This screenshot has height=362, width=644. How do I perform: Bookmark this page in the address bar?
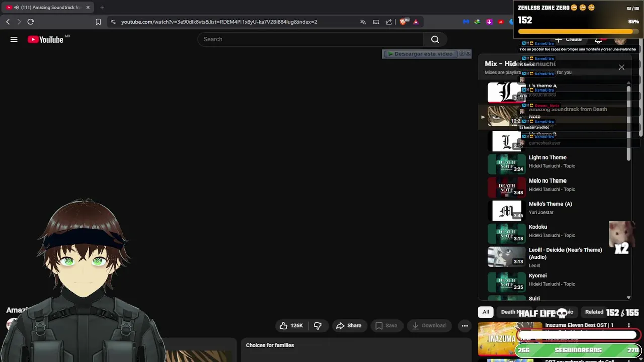pyautogui.click(x=98, y=22)
